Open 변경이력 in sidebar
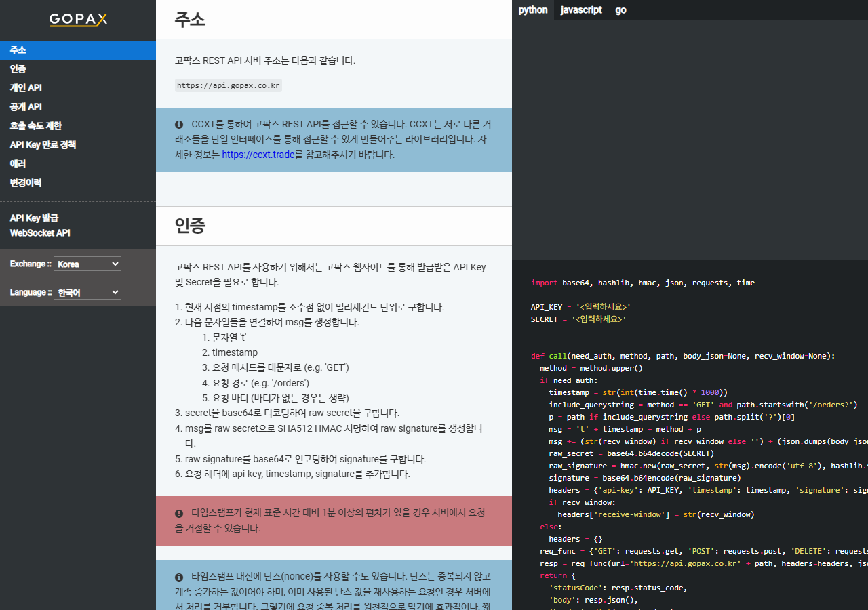 pyautogui.click(x=78, y=183)
